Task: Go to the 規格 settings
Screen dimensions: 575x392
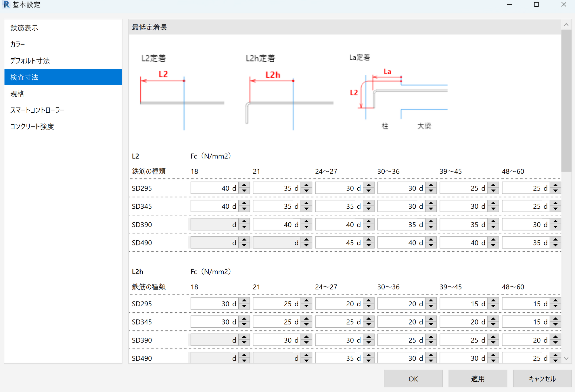Action: click(x=17, y=94)
